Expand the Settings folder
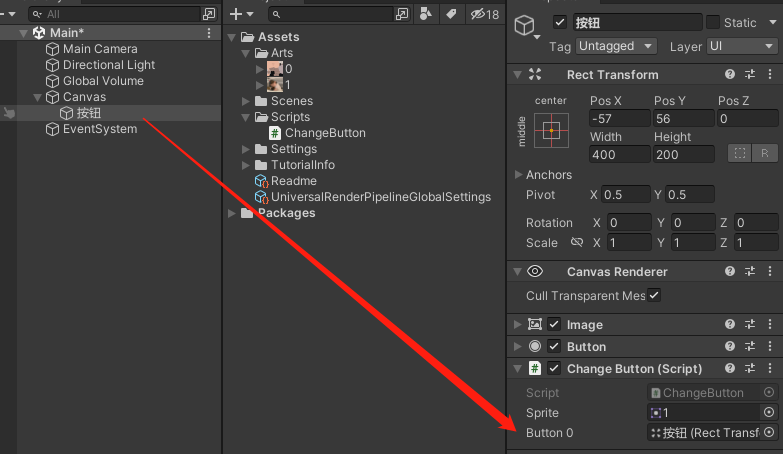Image resolution: width=783 pixels, height=454 pixels. (x=246, y=149)
